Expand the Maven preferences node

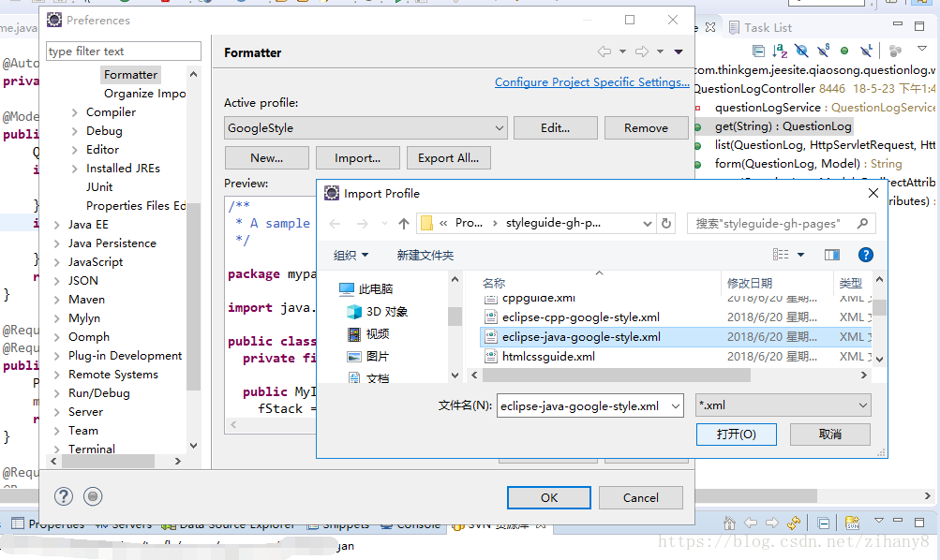[x=57, y=300]
